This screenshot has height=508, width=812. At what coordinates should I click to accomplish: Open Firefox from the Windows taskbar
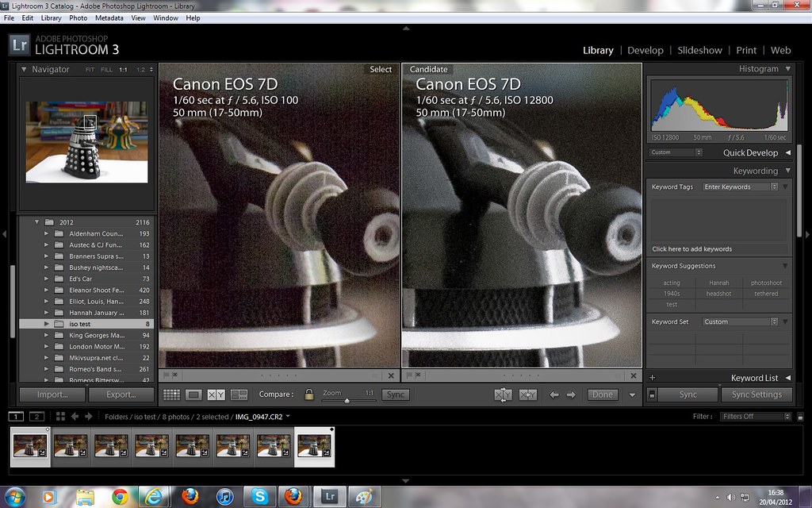pos(189,496)
